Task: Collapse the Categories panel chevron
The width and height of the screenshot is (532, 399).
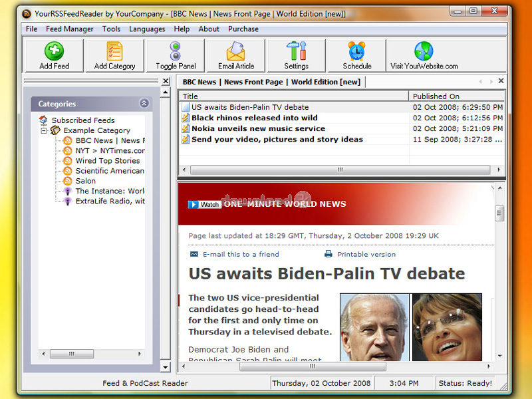Action: point(144,103)
